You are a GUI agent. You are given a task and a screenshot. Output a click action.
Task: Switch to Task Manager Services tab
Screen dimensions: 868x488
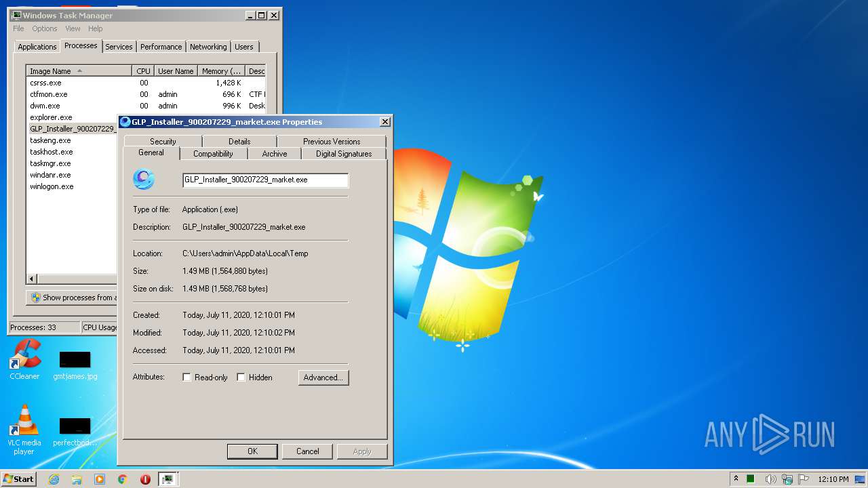[x=119, y=47]
